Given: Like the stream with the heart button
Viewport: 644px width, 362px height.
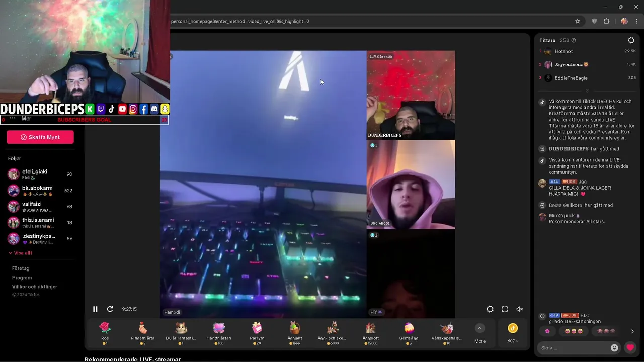Looking at the screenshot, I should 630,348.
